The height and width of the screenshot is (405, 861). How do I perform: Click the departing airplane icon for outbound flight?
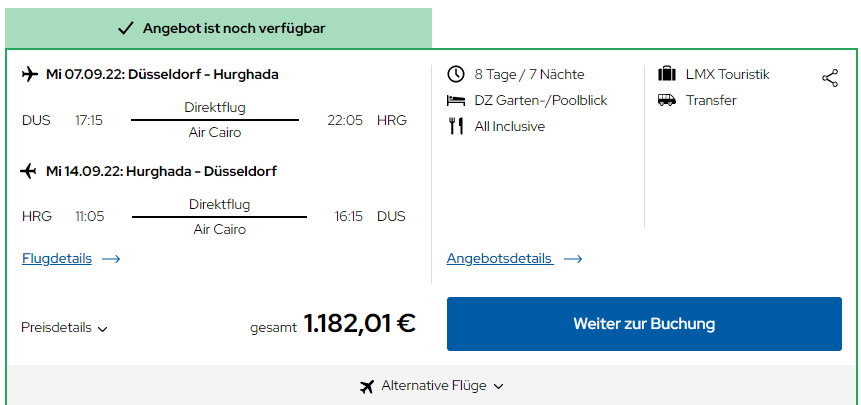[30, 74]
